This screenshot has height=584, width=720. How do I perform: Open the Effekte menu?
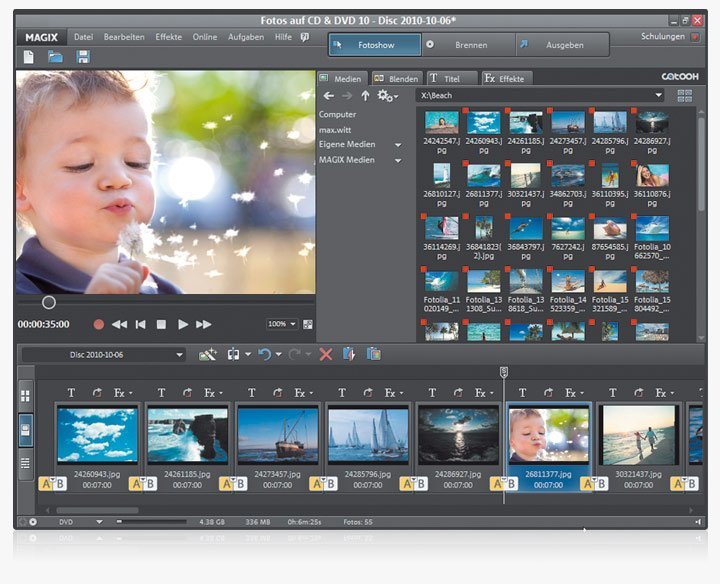(x=169, y=37)
